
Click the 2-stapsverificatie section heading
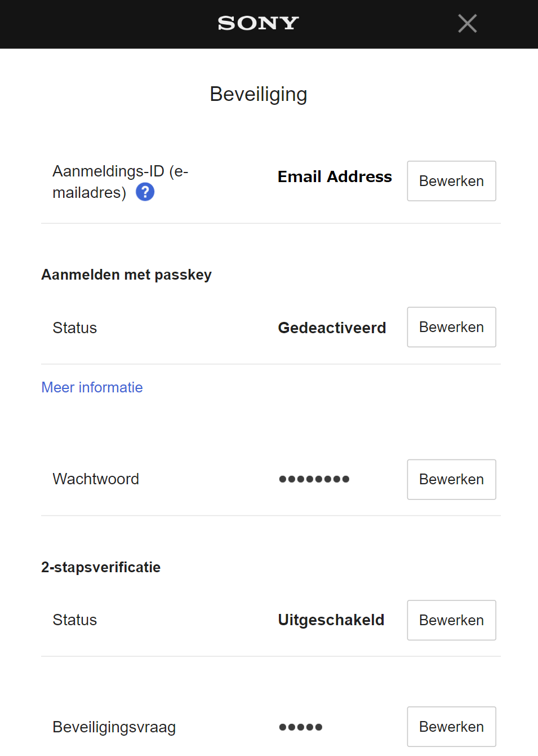101,567
